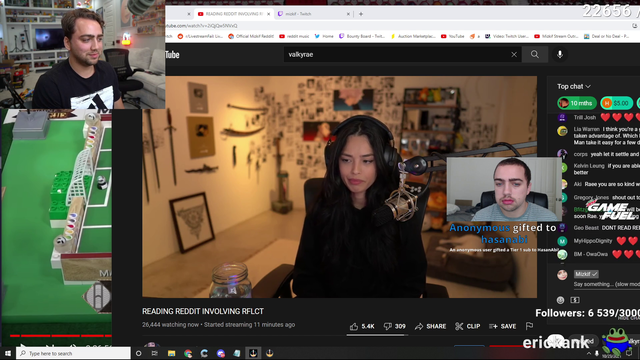This screenshot has width=640, height=360.
Task: Dislike the video with thumbs down 309
Action: tap(395, 327)
